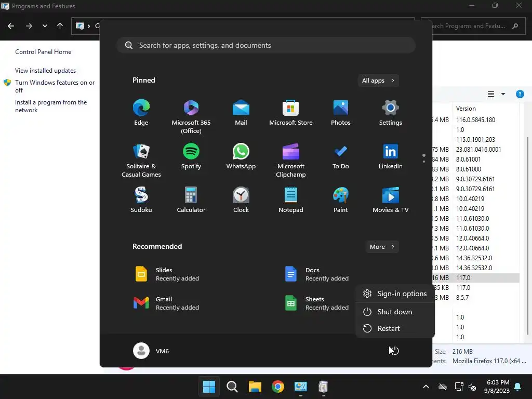Launch Microsoft 365 (Office) from pinned apps
Screen dimensions: 532x399
pos(191,117)
